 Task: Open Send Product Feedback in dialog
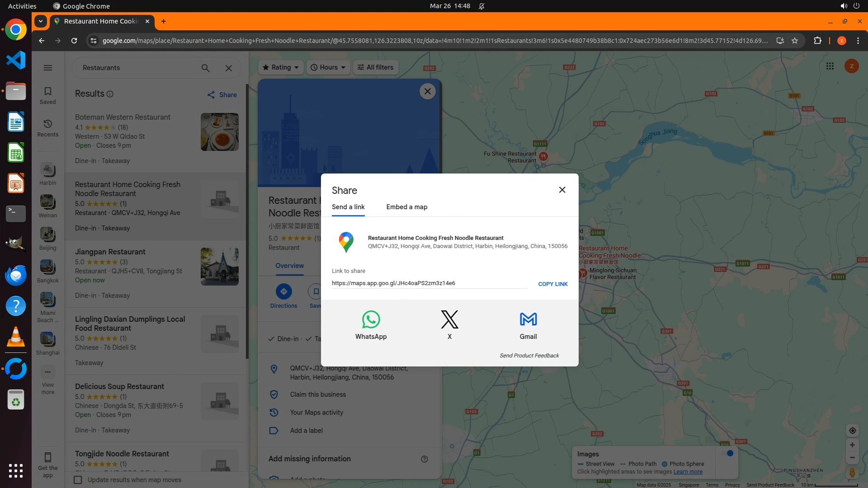(x=529, y=356)
